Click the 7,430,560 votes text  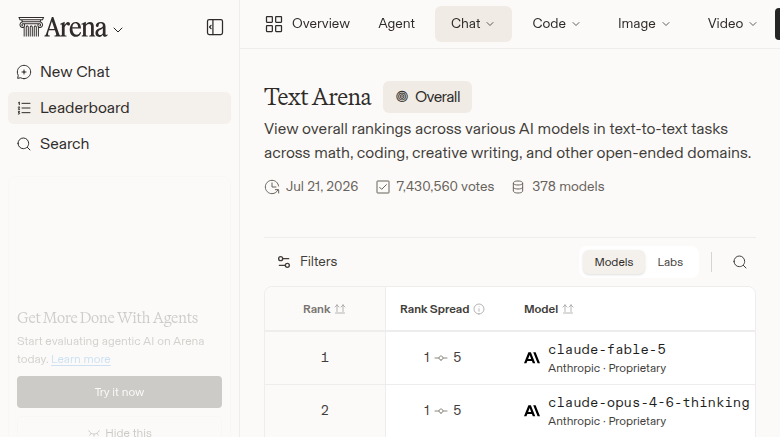tap(445, 187)
